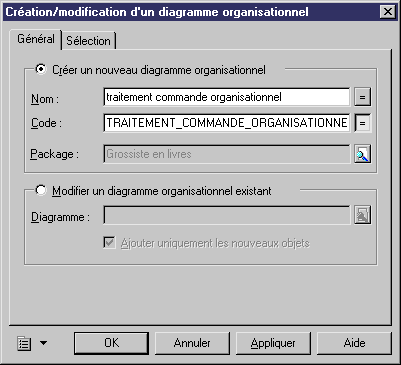This screenshot has height=365, width=401.
Task: Select 'Modifier un diagramme organisationnel existant' option
Action: pos(41,190)
